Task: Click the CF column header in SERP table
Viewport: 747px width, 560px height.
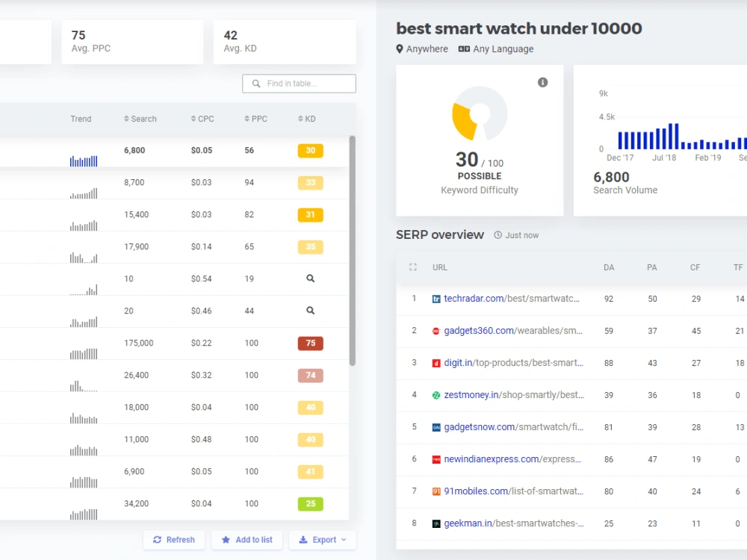Action: pos(695,267)
